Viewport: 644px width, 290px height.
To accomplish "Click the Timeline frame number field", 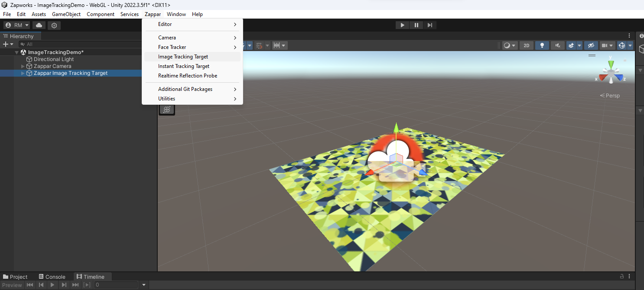I will 116,285.
